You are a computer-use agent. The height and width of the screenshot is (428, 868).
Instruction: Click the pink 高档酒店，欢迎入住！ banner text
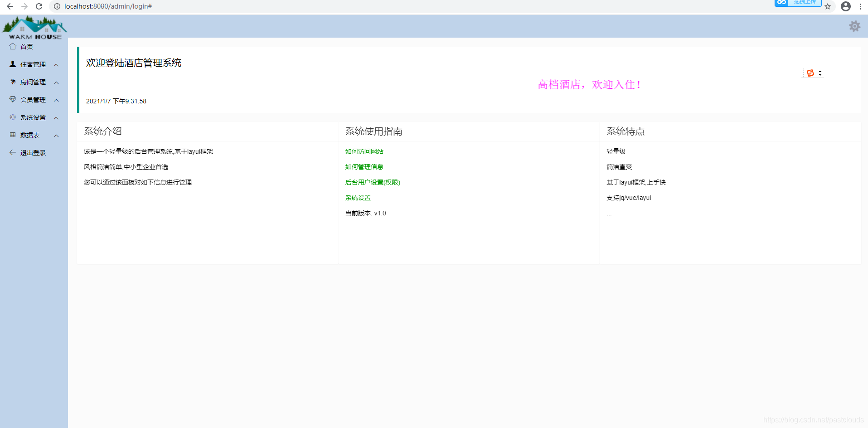[589, 84]
